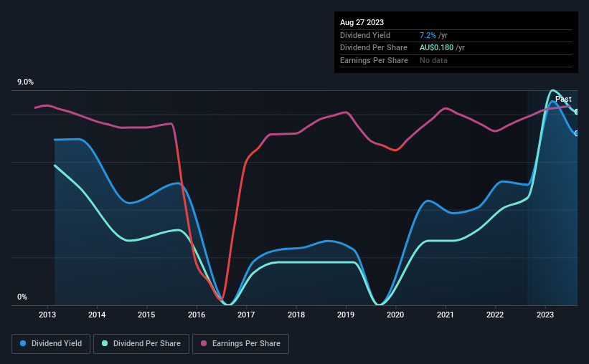This screenshot has height=364, width=589.
Task: Click the AU$0.180 dividend per share value
Action: (436, 48)
